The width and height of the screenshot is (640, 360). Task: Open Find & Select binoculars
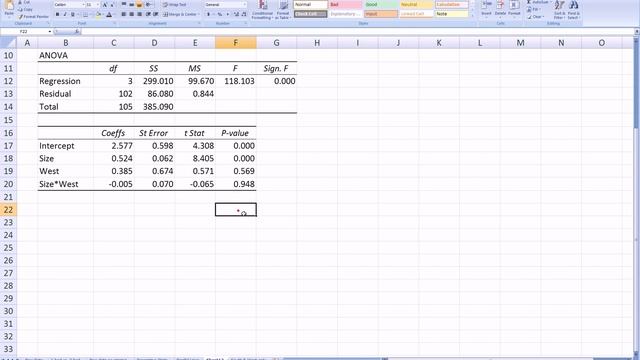(573, 10)
